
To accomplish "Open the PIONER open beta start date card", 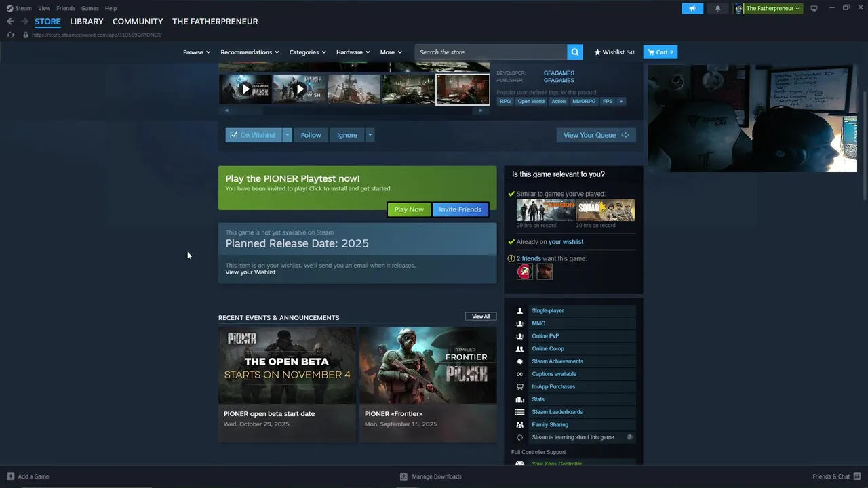I will pos(287,384).
